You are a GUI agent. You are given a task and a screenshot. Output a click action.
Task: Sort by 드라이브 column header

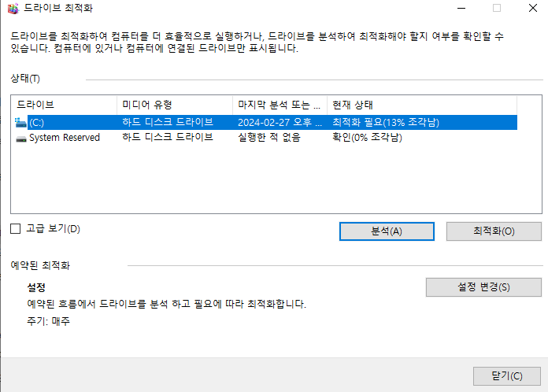[x=65, y=105]
